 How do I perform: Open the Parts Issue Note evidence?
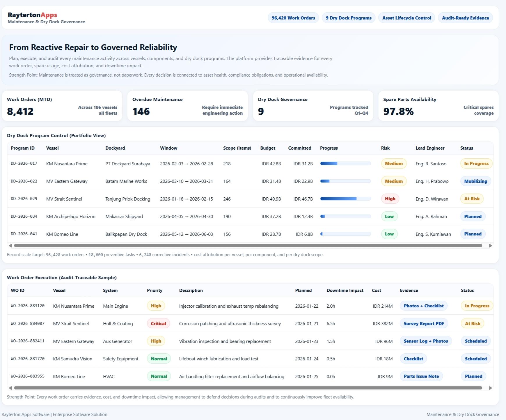[x=421, y=376]
